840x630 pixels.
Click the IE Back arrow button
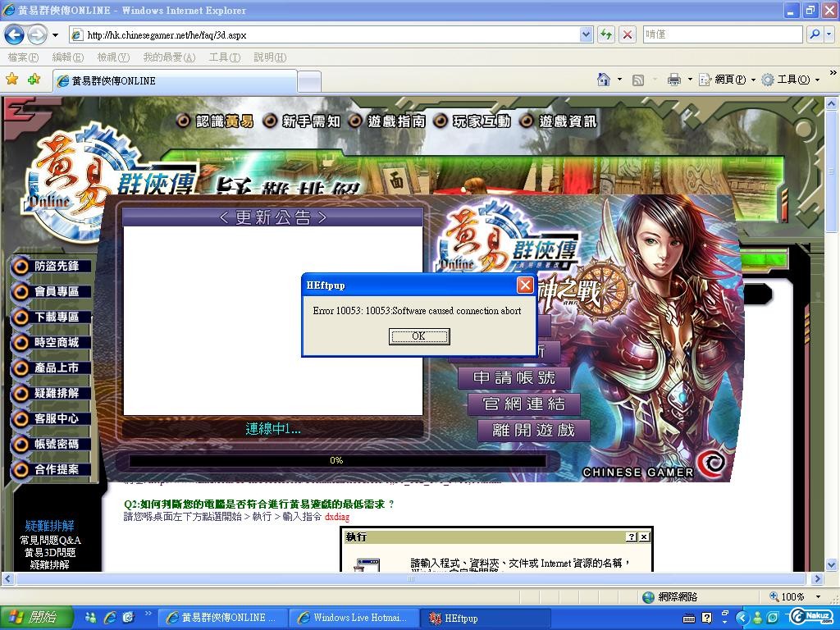pyautogui.click(x=15, y=35)
